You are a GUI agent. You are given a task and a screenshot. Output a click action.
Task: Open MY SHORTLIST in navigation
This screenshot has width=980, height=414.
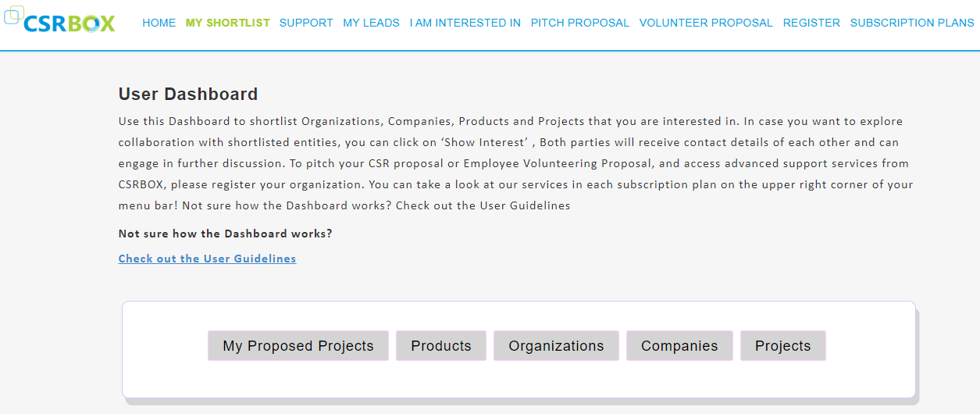click(227, 23)
